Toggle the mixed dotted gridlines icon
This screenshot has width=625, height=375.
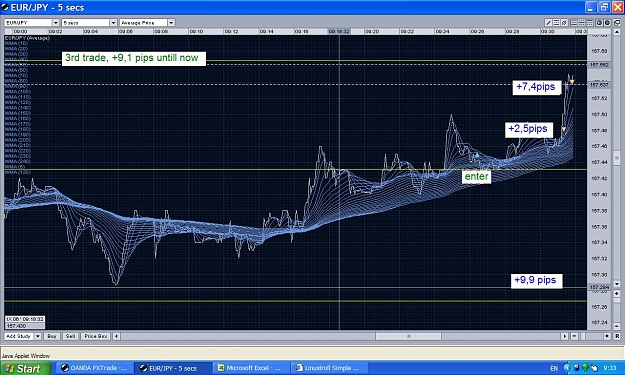pos(582,23)
